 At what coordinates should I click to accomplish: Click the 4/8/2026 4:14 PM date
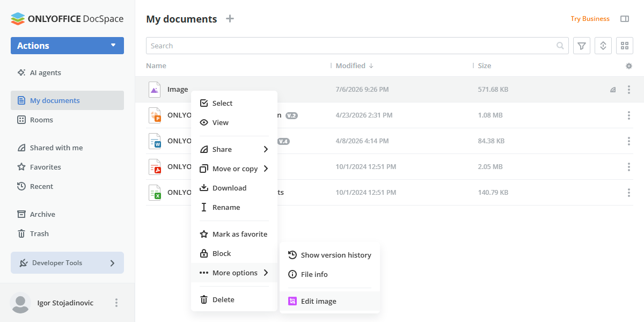coord(362,141)
